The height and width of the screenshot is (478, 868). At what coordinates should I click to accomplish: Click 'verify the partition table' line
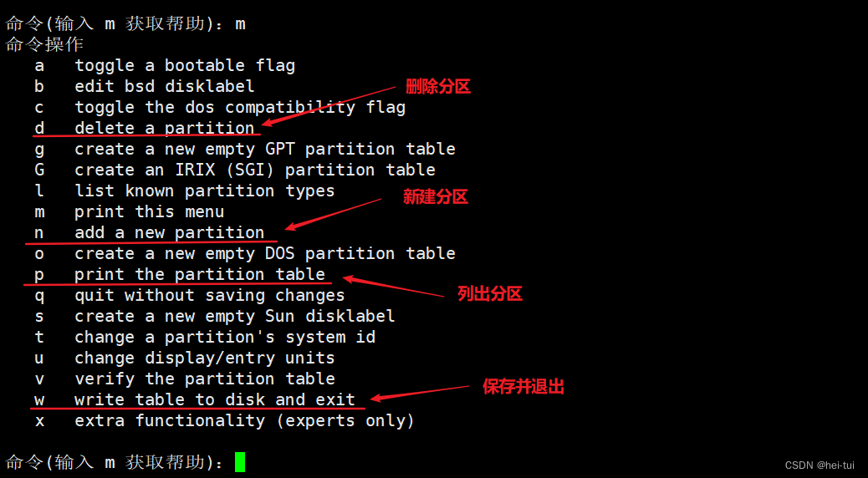click(185, 379)
